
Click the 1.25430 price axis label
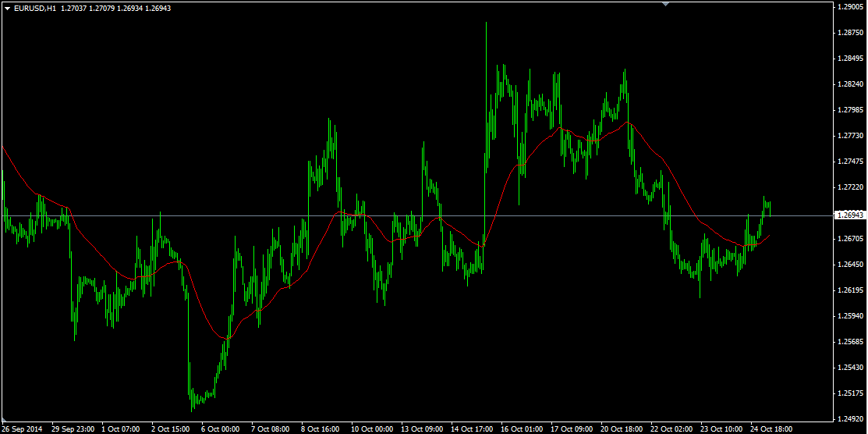click(849, 368)
